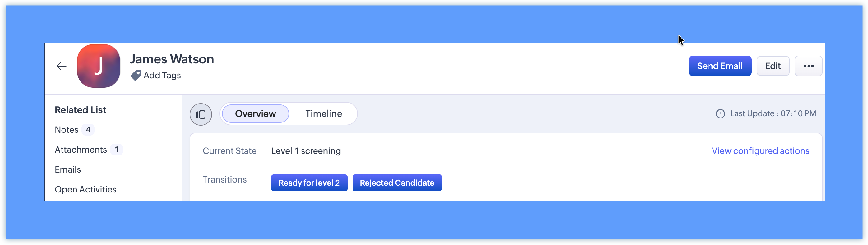868x245 pixels.
Task: Click the tag icon beside Add Tags
Action: [136, 75]
